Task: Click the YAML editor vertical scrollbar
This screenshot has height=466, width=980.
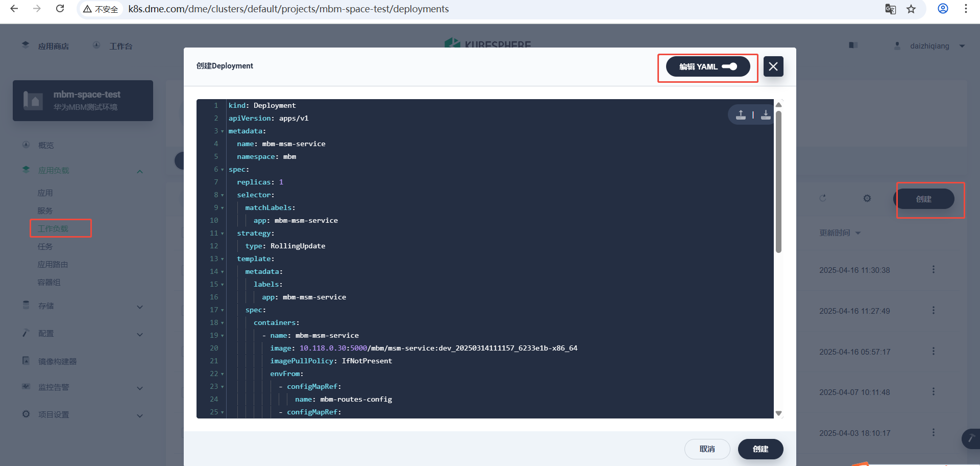Action: point(778,181)
